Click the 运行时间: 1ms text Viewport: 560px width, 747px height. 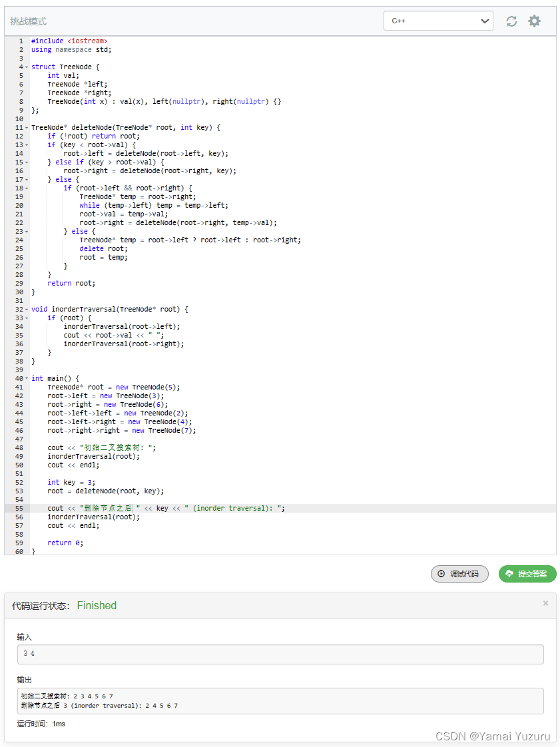coord(41,724)
